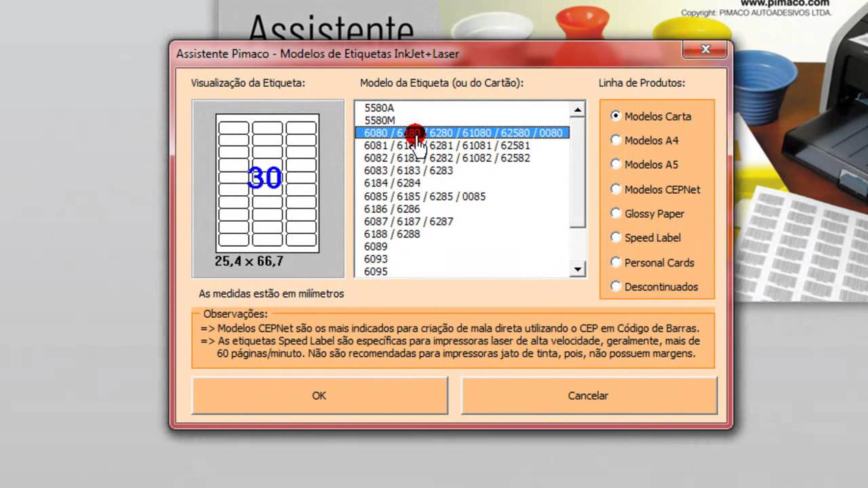868x488 pixels.
Task: Select Glossy Paper radio option
Action: 647,213
